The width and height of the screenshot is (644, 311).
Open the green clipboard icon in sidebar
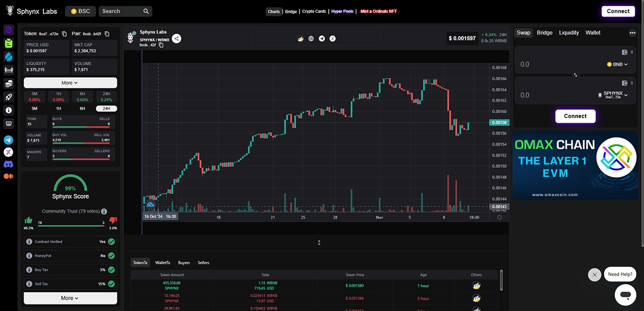[9, 43]
